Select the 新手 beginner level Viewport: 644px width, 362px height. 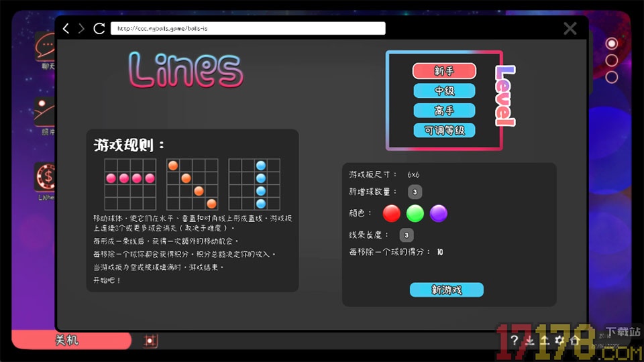click(444, 71)
